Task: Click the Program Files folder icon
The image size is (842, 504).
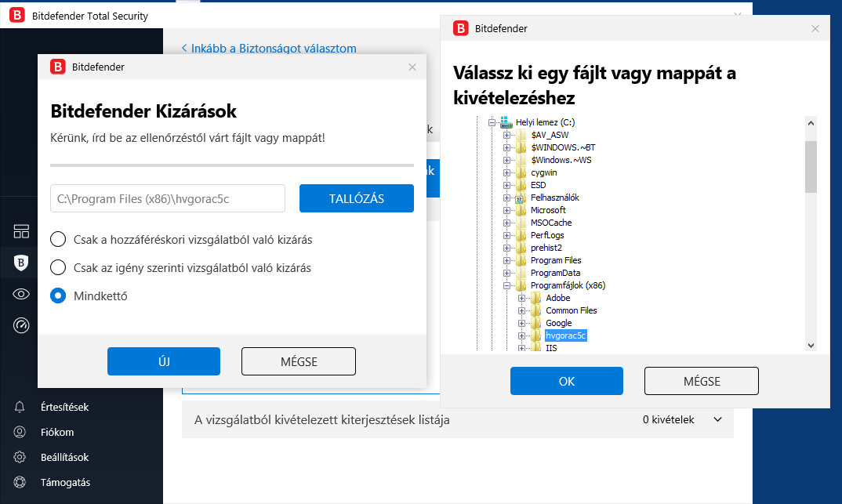Action: click(x=521, y=260)
